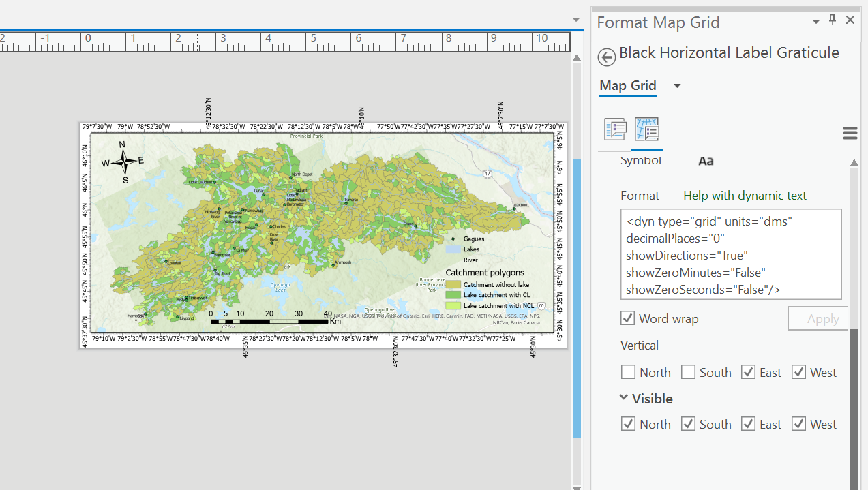Open the Map Grid dropdown
Image resolution: width=868 pixels, height=490 pixels.
(676, 85)
